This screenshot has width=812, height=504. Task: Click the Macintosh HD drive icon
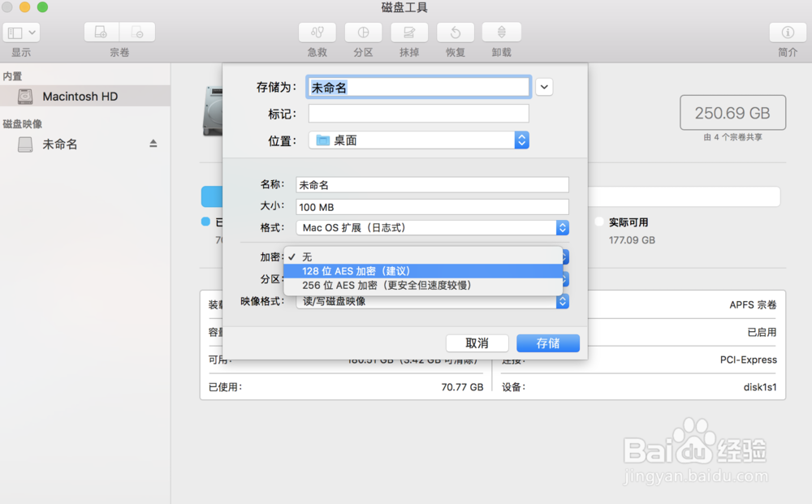coord(25,97)
